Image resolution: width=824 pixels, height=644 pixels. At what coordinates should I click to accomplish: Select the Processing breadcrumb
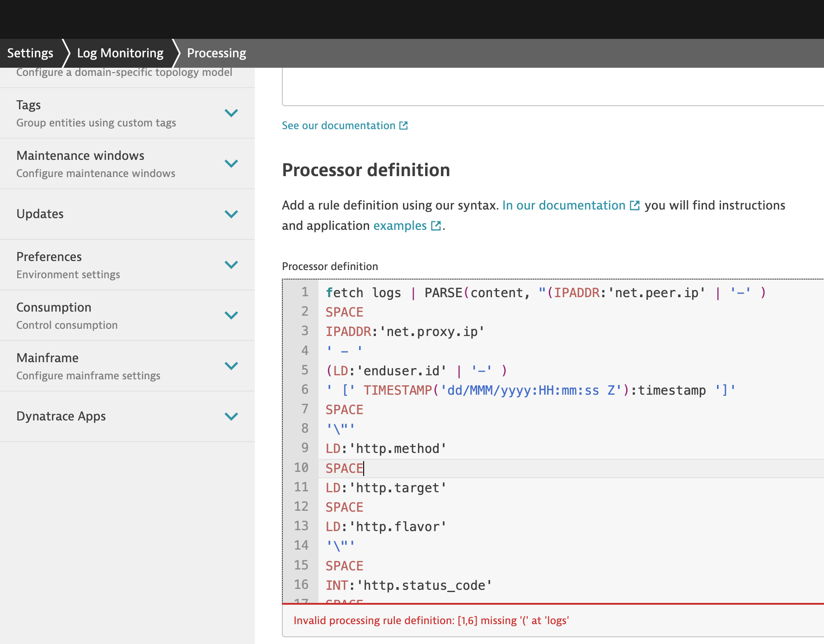pyautogui.click(x=216, y=53)
